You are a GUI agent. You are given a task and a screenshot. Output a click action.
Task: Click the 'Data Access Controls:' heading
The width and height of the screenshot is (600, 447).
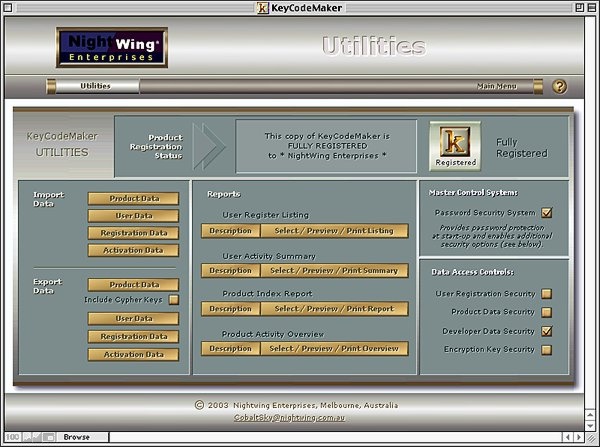473,272
